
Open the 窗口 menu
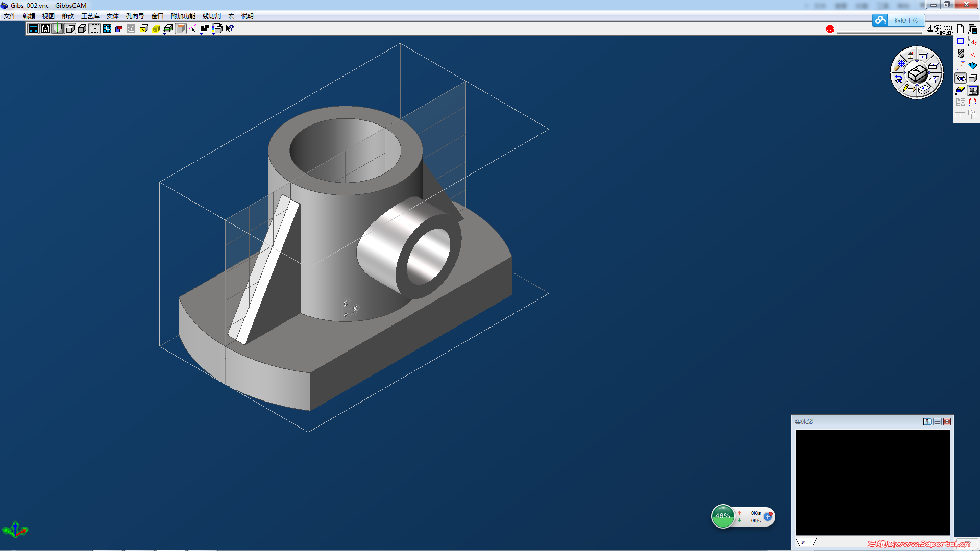pos(158,16)
